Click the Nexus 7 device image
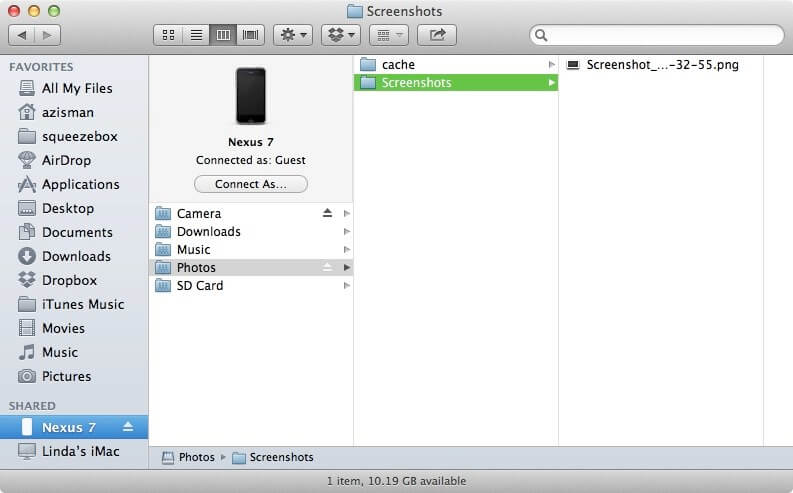This screenshot has height=493, width=793. pos(251,96)
